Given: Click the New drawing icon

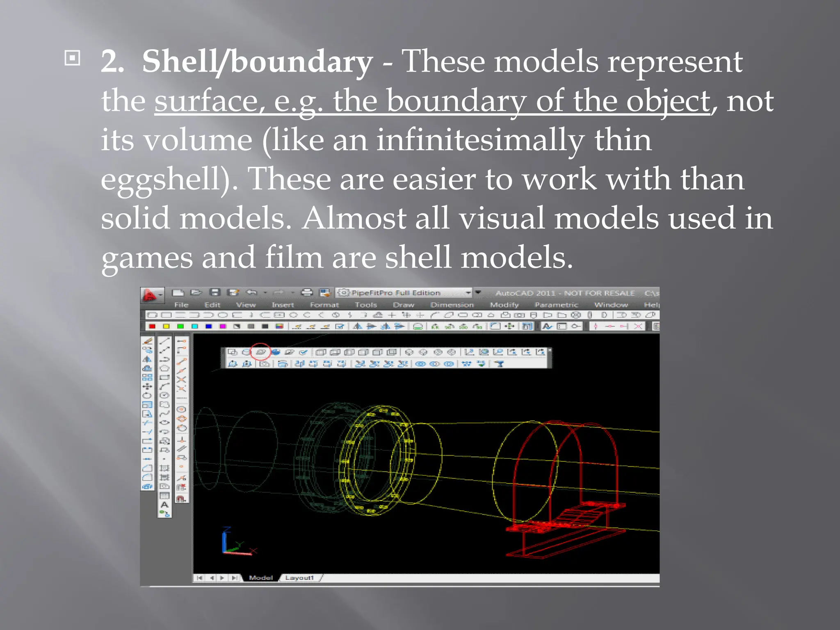Looking at the screenshot, I should click(x=178, y=292).
